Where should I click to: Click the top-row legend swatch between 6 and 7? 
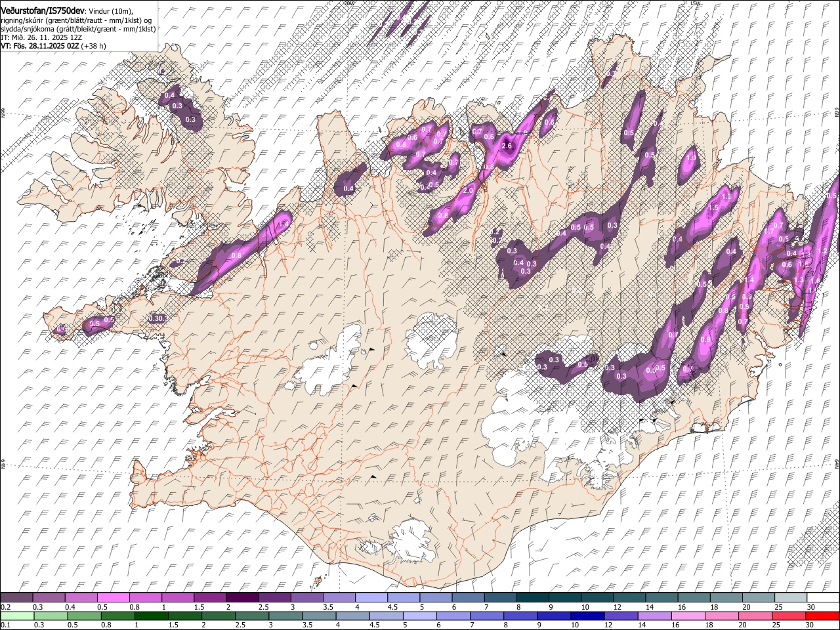tap(467, 597)
